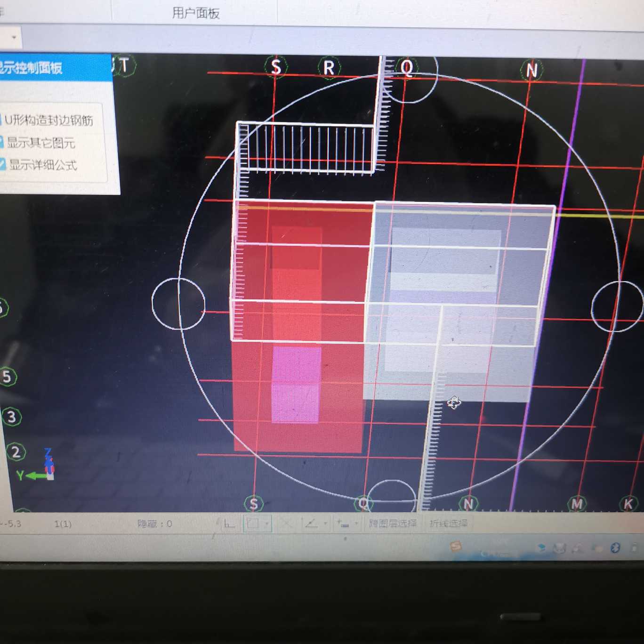Image resolution: width=644 pixels, height=644 pixels.
Task: Open the point offset dropdown arrow
Action: pyautogui.click(x=356, y=523)
